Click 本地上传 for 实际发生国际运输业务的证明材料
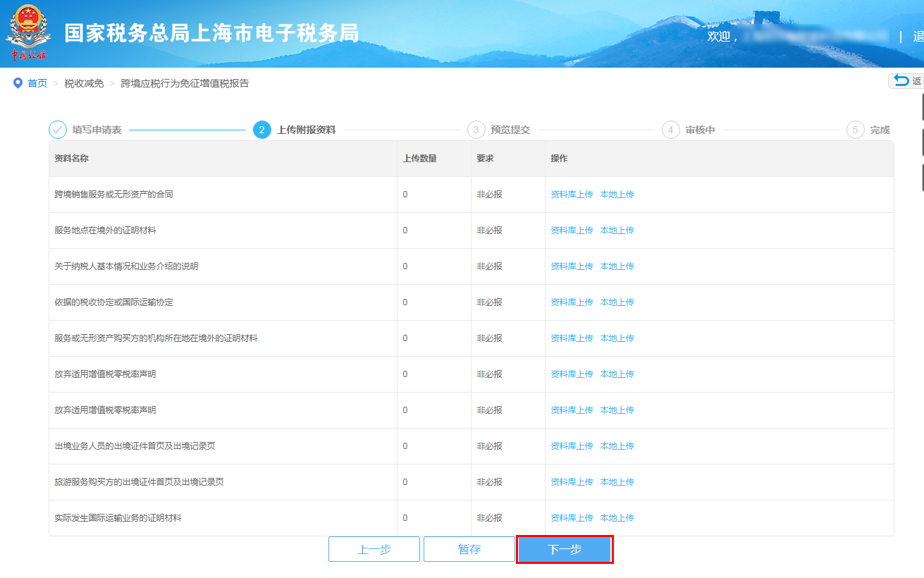Viewport: 924px width, 578px height. (x=617, y=517)
